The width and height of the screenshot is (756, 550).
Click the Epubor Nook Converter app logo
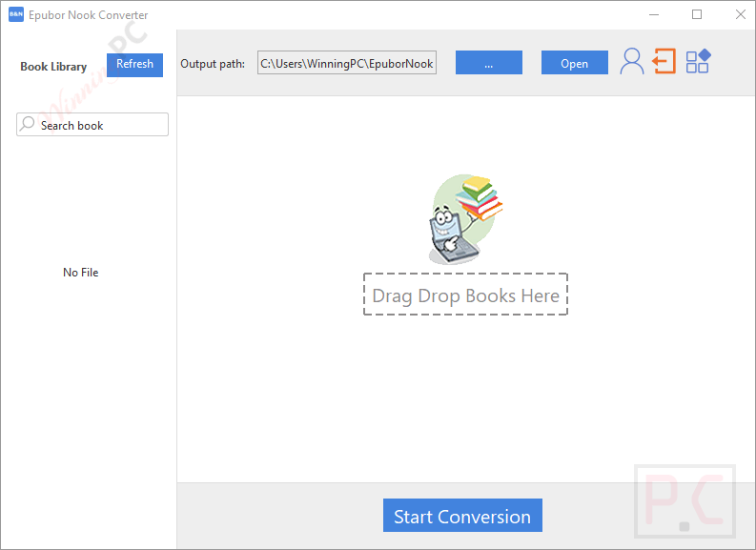pyautogui.click(x=16, y=14)
